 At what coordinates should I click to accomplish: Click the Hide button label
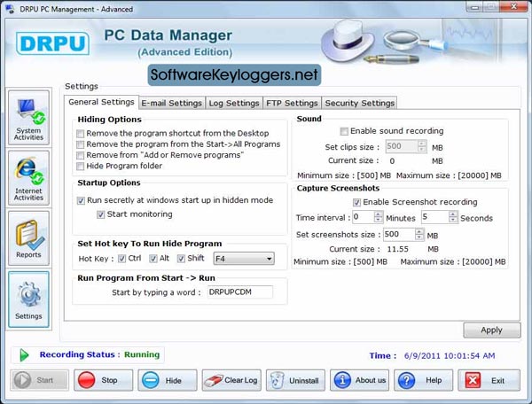tap(174, 381)
